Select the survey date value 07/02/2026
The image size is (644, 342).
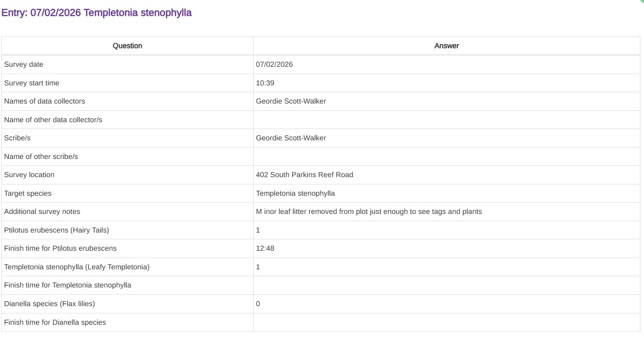(x=274, y=64)
